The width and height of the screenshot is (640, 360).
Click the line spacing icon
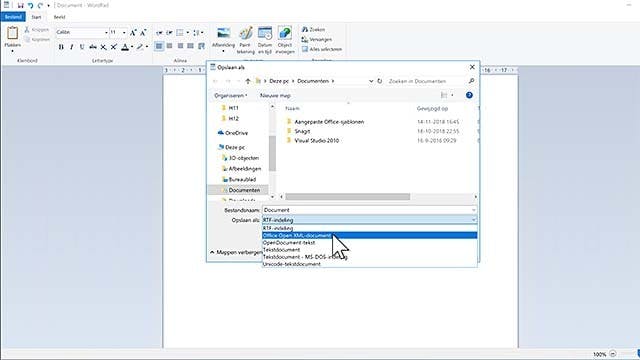pyautogui.click(x=197, y=33)
